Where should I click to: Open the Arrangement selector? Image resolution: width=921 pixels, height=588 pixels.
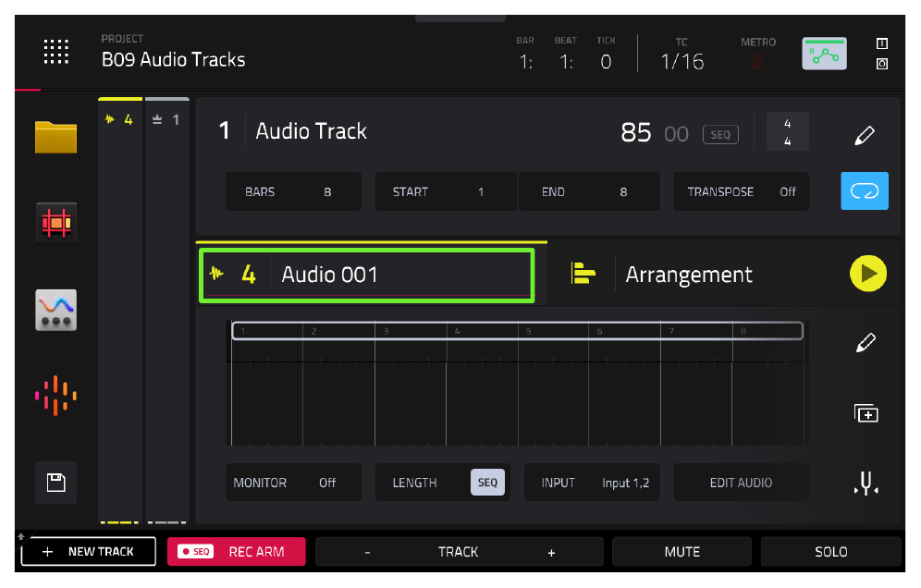pos(688,275)
